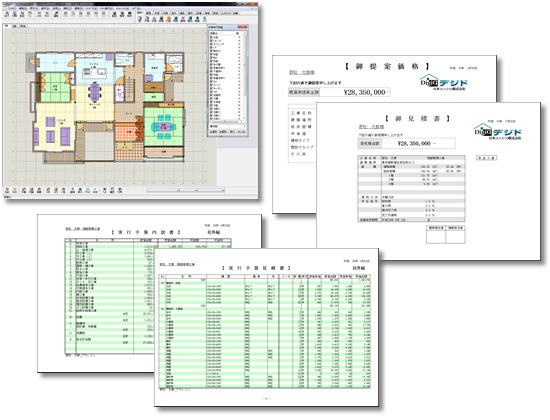
Task: Open the first menu in the menu bar
Action: coord(12,8)
